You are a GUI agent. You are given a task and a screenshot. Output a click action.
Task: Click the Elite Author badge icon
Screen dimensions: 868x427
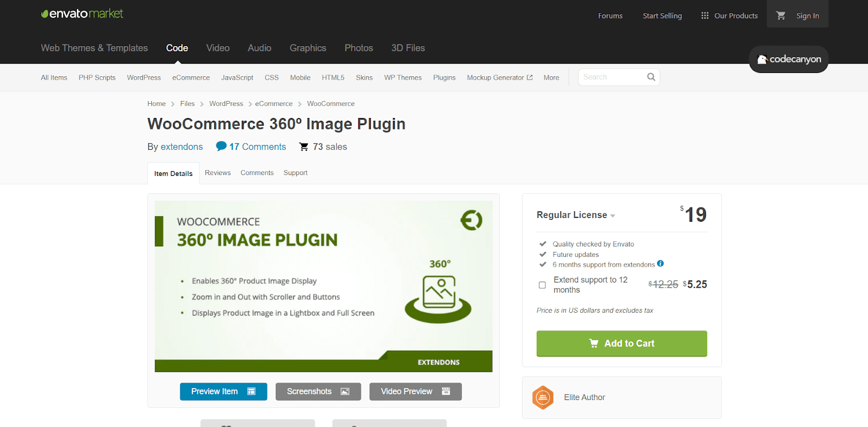coord(543,397)
